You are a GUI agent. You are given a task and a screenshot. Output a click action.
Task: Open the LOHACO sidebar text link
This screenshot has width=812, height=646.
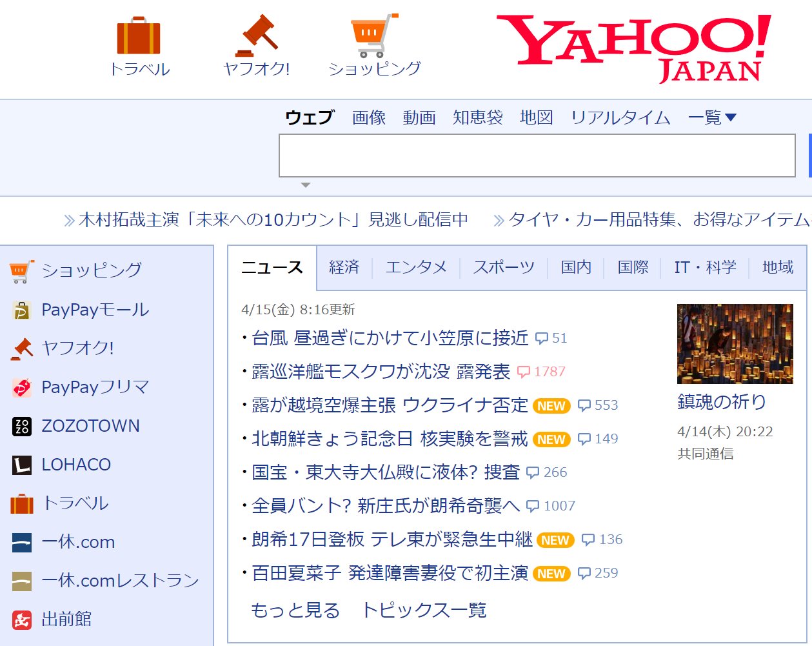click(76, 465)
